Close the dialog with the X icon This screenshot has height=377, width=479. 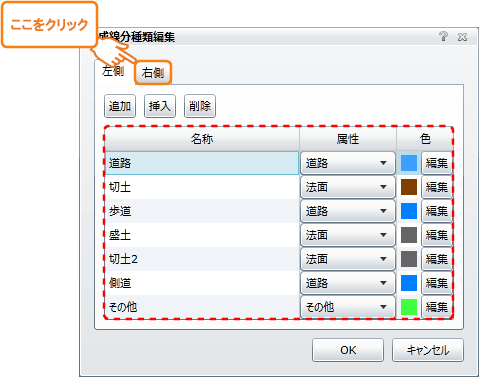click(462, 37)
